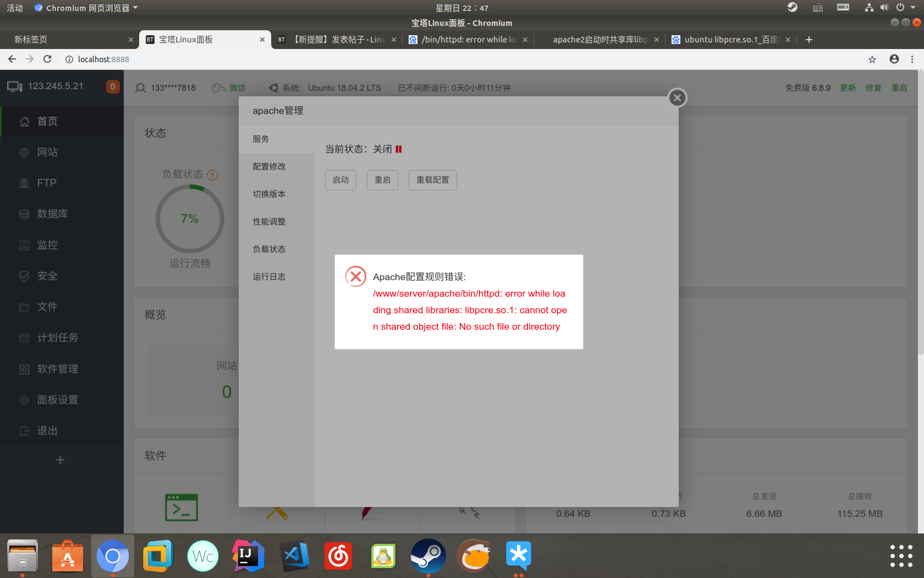This screenshot has height=578, width=924.
Task: Click the plus icon at the sidebar bottom
Action: pos(61,460)
